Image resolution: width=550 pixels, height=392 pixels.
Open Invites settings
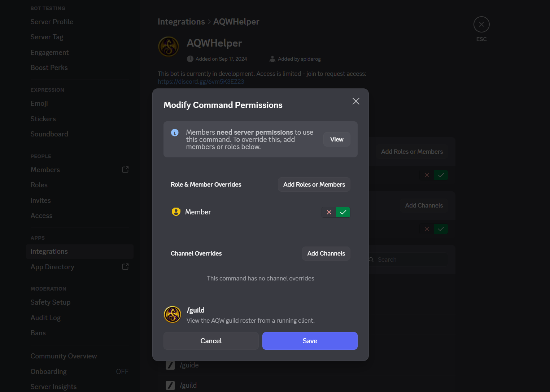click(x=80, y=200)
